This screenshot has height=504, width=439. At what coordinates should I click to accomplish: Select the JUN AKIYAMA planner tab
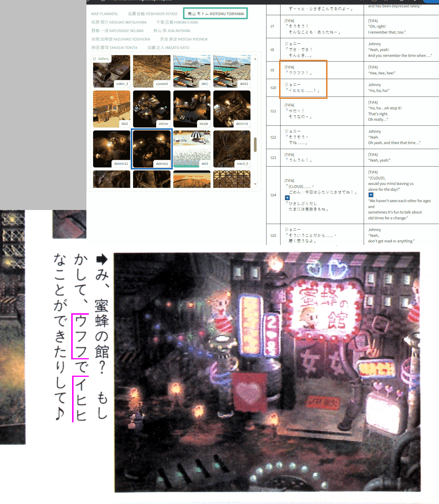click(x=172, y=31)
